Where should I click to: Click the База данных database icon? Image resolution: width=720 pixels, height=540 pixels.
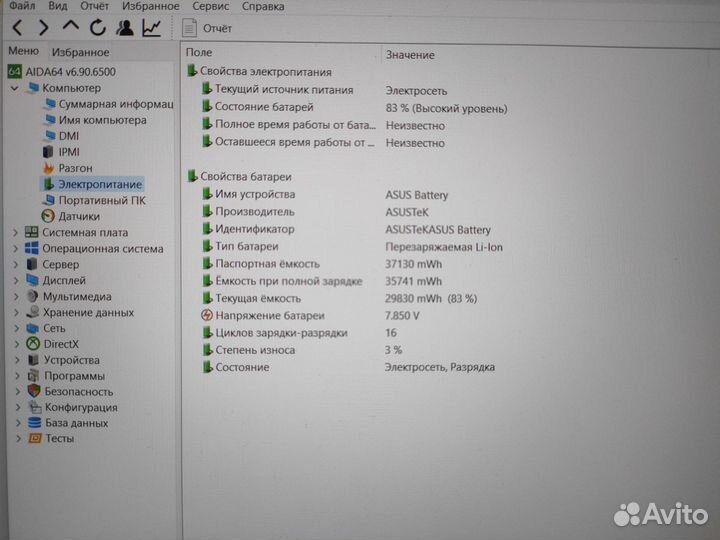point(34,423)
